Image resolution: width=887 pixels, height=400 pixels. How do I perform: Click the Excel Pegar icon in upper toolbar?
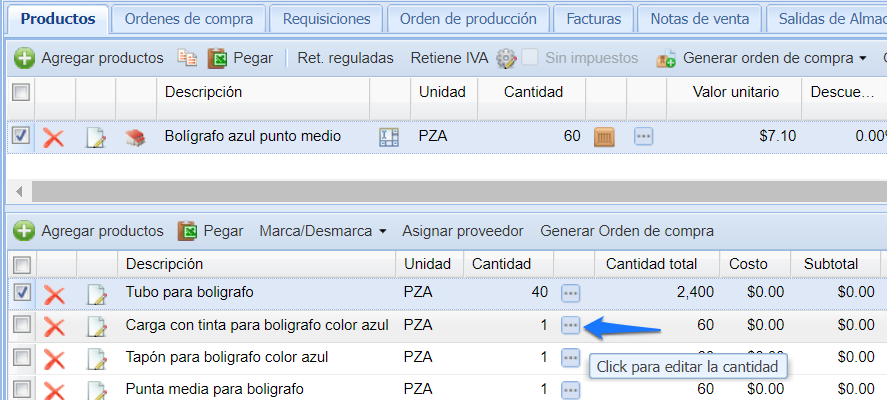pos(217,58)
